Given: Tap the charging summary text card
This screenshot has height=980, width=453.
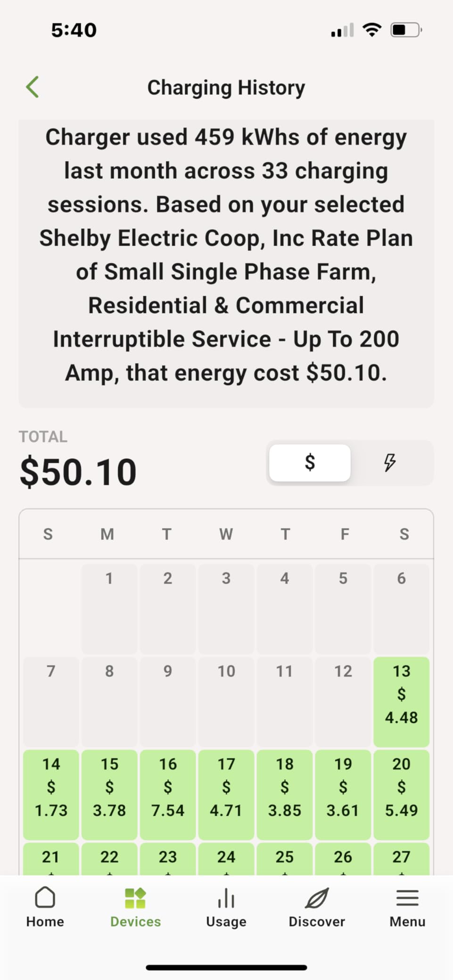Looking at the screenshot, I should (x=226, y=264).
